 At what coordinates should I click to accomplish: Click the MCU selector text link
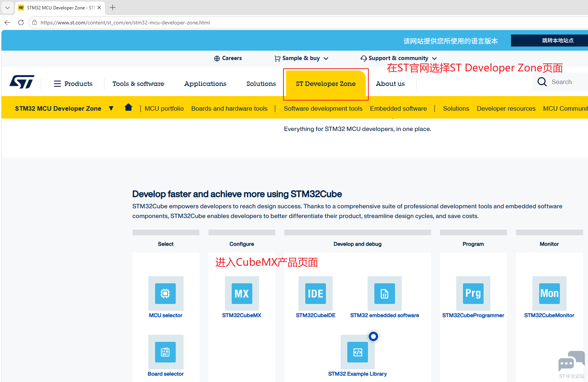click(x=166, y=315)
